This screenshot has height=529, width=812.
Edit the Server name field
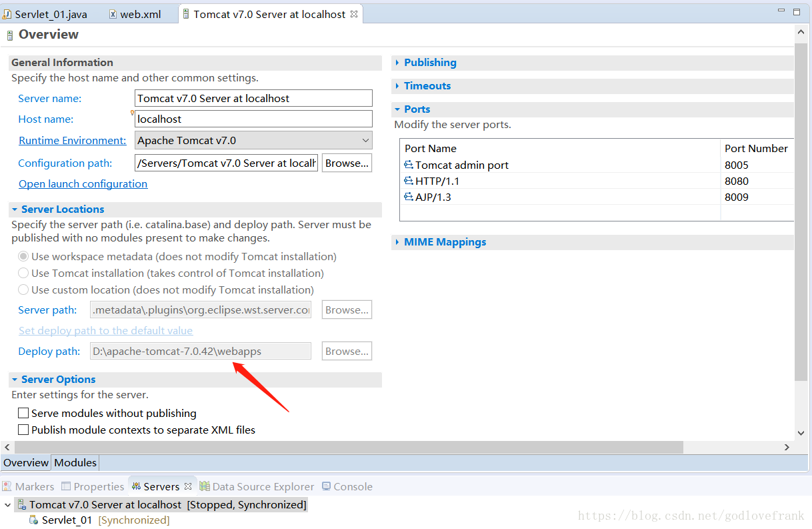[x=253, y=98]
